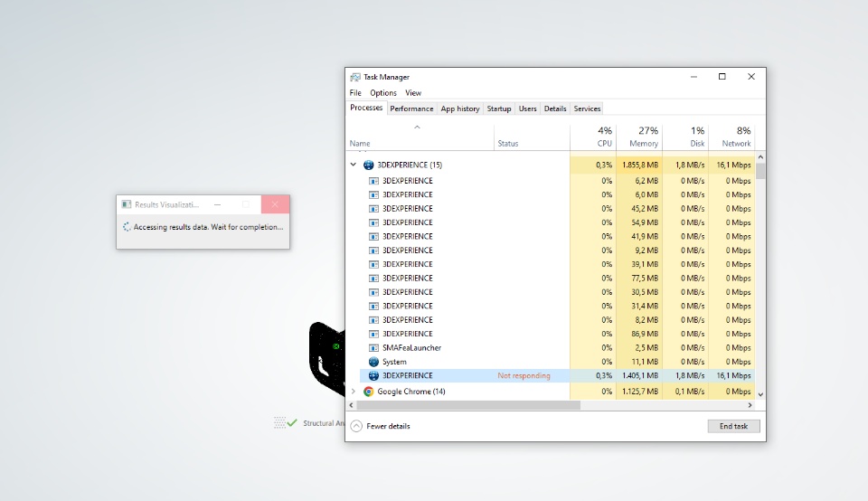868x501 pixels.
Task: Sort processes by the CPU column header
Action: point(593,137)
